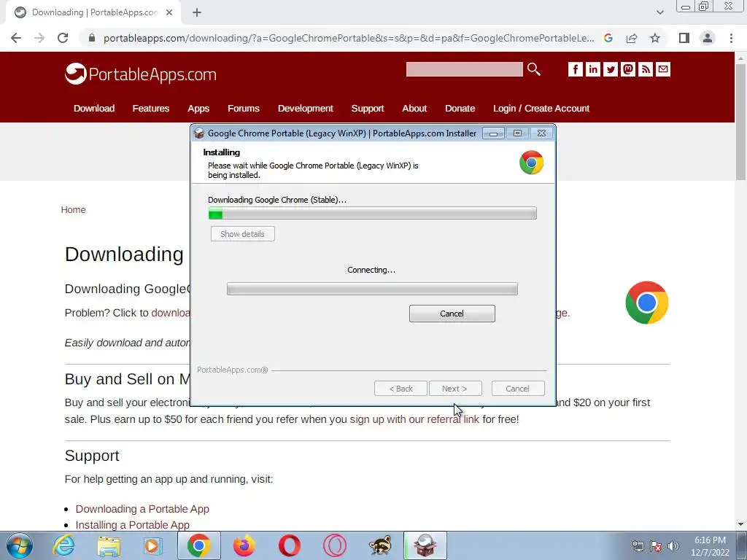This screenshot has width=747, height=560.
Task: Click the large Chrome logo on the webpage
Action: coord(646,303)
